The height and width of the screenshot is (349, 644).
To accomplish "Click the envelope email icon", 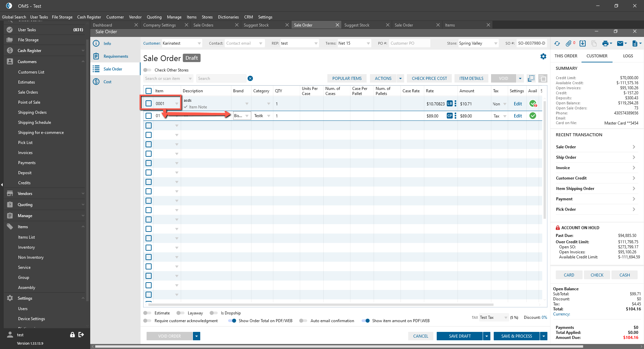I will tap(620, 44).
